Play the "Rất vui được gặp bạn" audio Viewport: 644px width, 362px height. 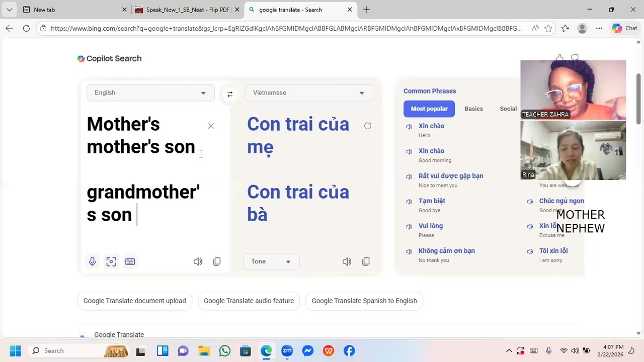pyautogui.click(x=409, y=177)
